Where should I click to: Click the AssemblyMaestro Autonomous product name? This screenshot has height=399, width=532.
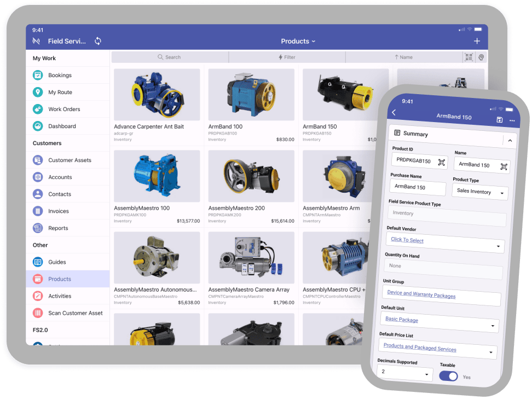155,290
